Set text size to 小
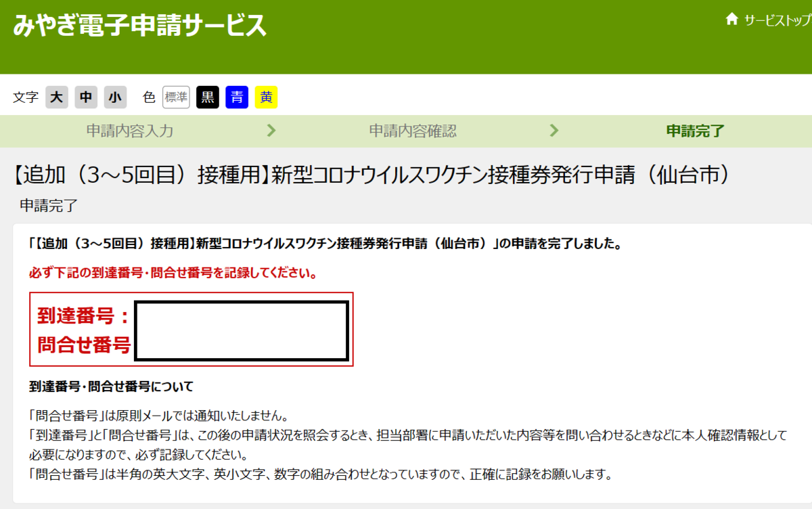This screenshot has height=509, width=812. pos(116,97)
